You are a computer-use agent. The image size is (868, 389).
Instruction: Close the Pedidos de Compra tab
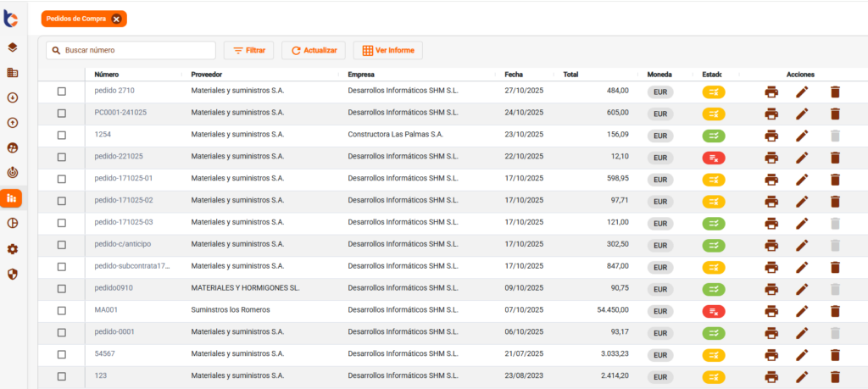pyautogui.click(x=116, y=19)
